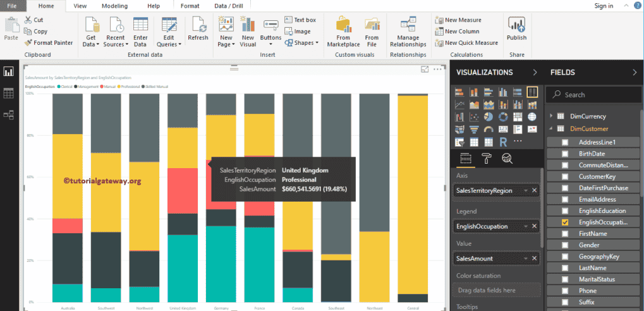Viewport: 644px width, 311px height.
Task: Select the Stacked bar chart visual
Action: tap(459, 92)
